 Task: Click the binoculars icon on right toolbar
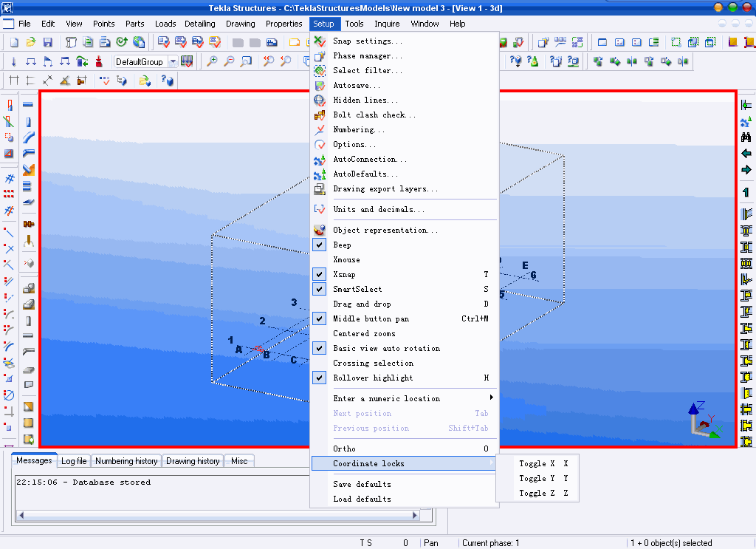pyautogui.click(x=746, y=137)
